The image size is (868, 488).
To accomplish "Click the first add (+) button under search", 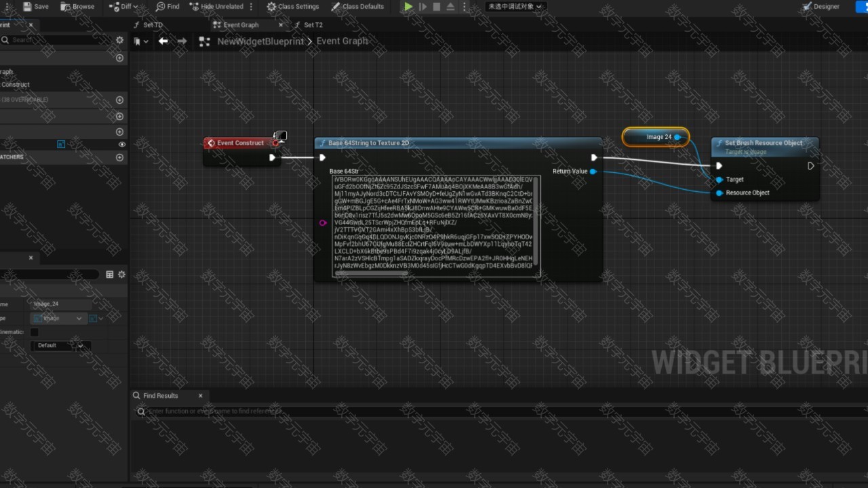I will pos(119,58).
